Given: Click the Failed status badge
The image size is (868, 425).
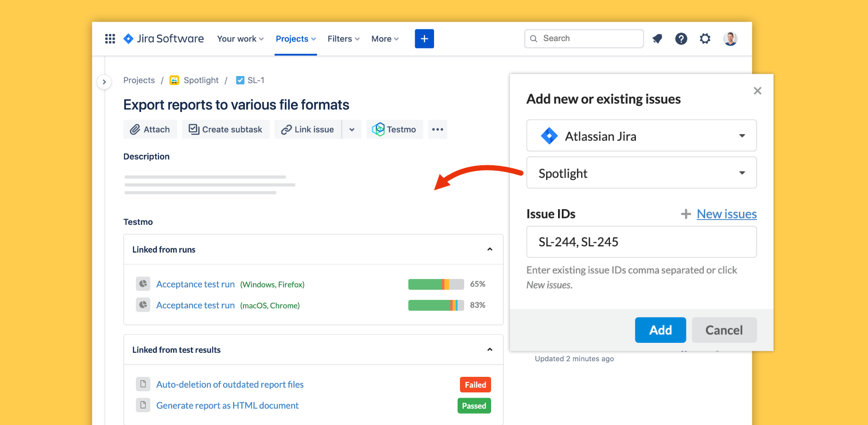Looking at the screenshot, I should coord(476,385).
